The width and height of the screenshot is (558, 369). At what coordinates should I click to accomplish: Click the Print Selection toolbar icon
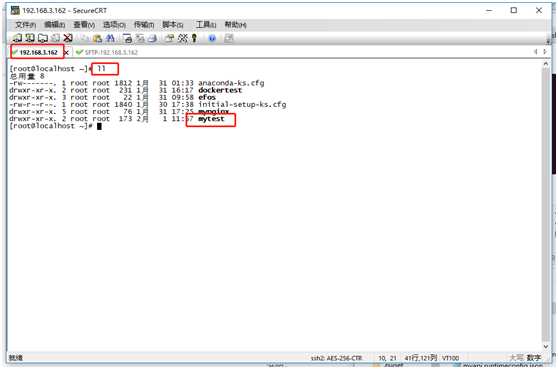pos(140,38)
